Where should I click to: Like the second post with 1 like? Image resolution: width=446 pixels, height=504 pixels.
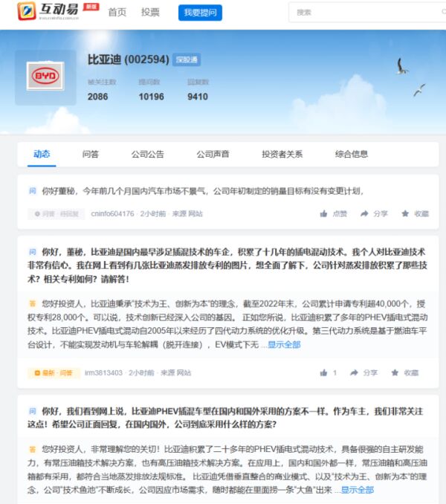coord(324,372)
